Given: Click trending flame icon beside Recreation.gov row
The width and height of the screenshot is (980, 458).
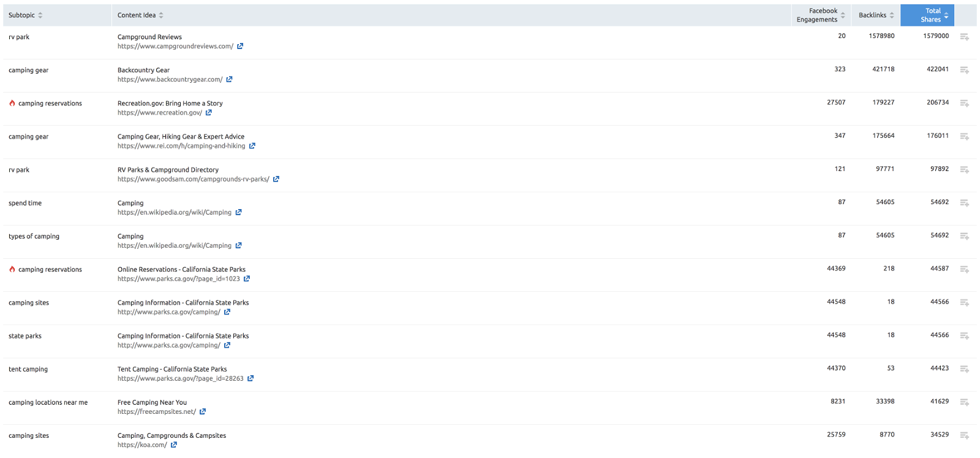Looking at the screenshot, I should coord(12,103).
